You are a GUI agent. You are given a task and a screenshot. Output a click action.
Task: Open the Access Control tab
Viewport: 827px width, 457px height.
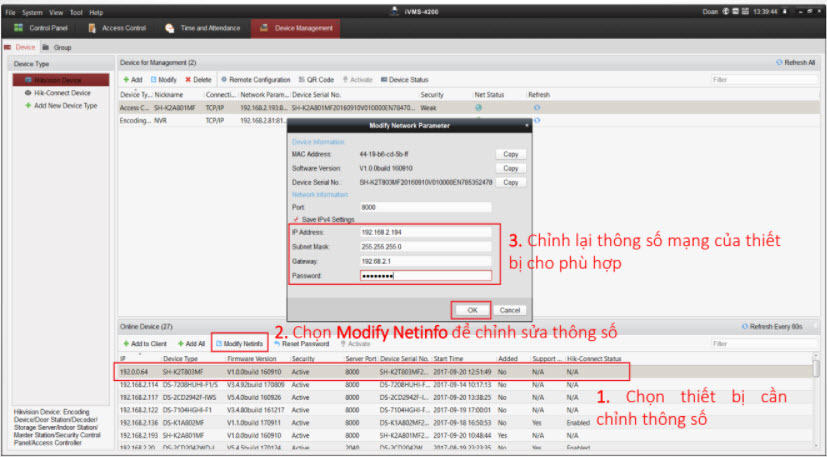click(x=120, y=28)
